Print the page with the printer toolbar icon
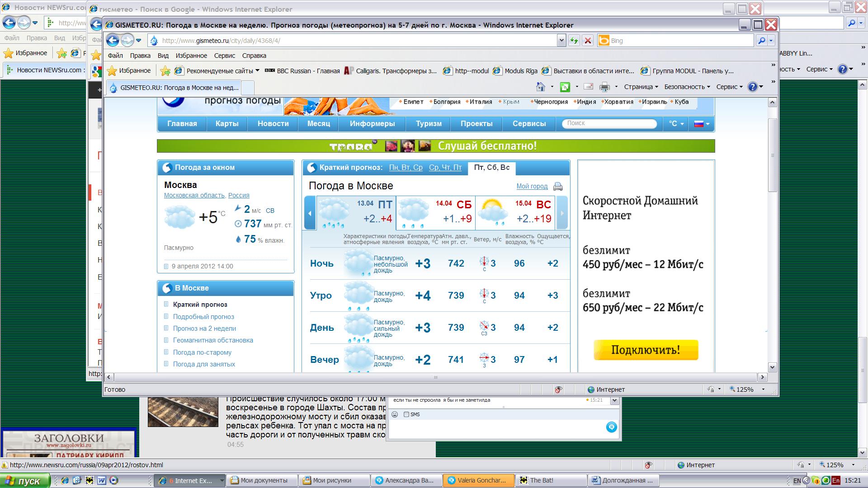 point(604,87)
